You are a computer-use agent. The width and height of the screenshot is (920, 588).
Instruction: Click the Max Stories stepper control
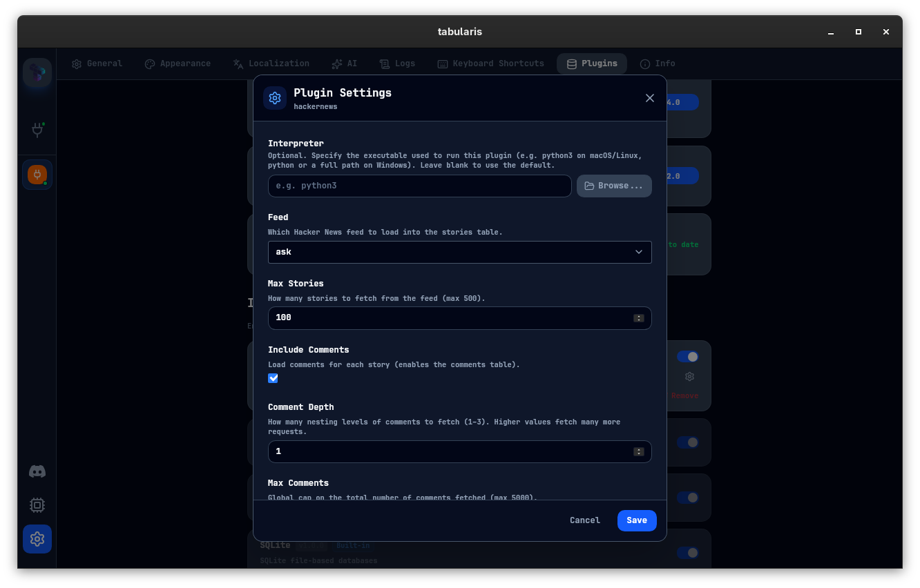(x=638, y=318)
